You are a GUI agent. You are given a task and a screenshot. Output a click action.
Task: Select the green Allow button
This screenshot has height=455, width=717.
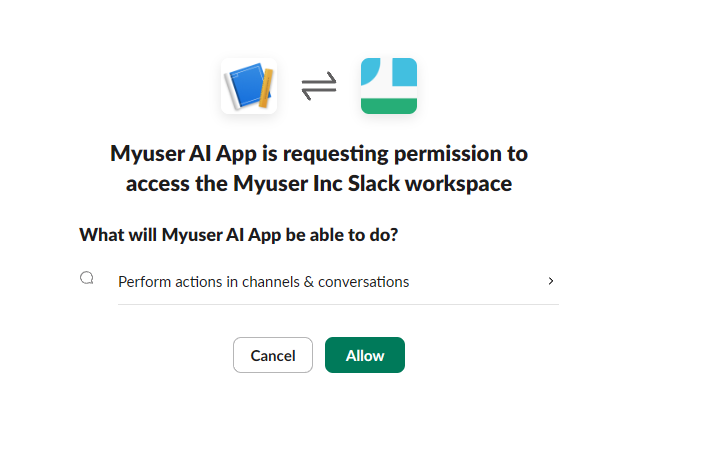(365, 355)
